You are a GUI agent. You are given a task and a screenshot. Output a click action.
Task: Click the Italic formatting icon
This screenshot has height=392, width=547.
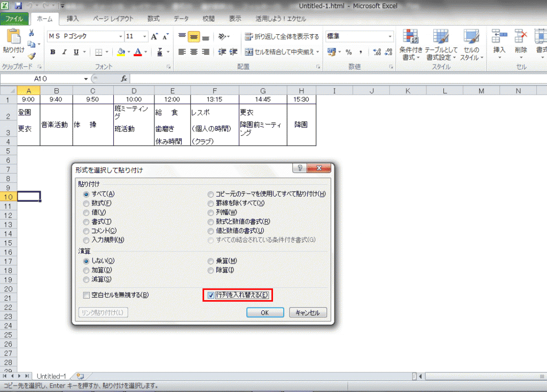(65, 52)
